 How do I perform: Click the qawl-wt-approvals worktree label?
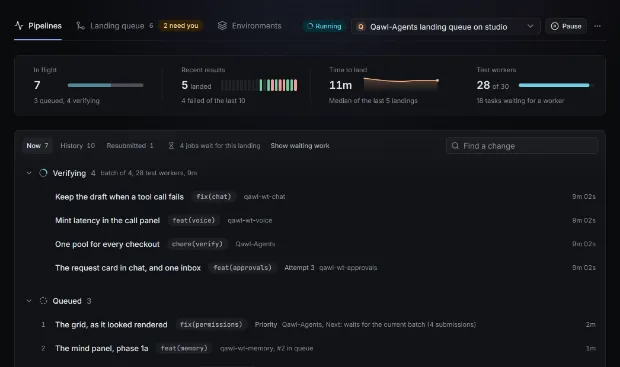pos(348,268)
